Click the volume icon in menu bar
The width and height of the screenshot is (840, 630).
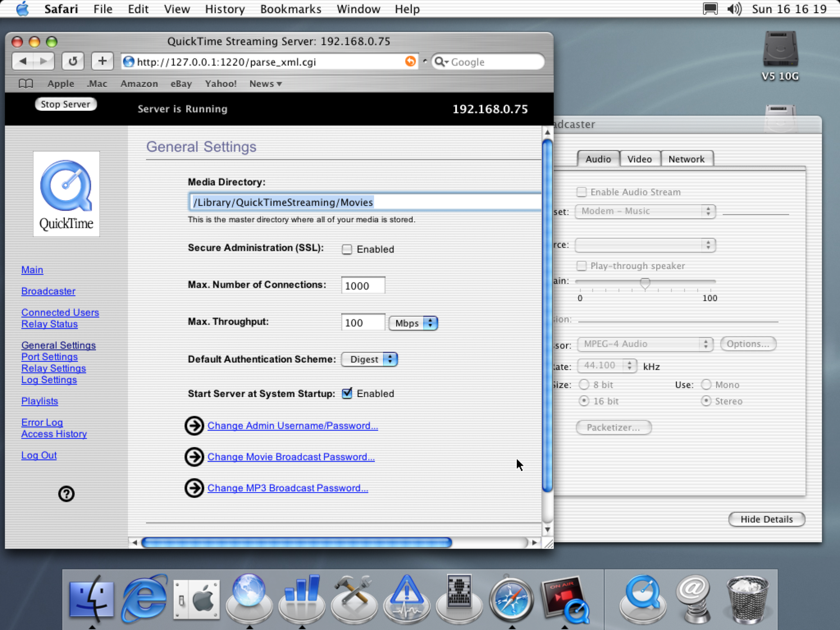[734, 9]
